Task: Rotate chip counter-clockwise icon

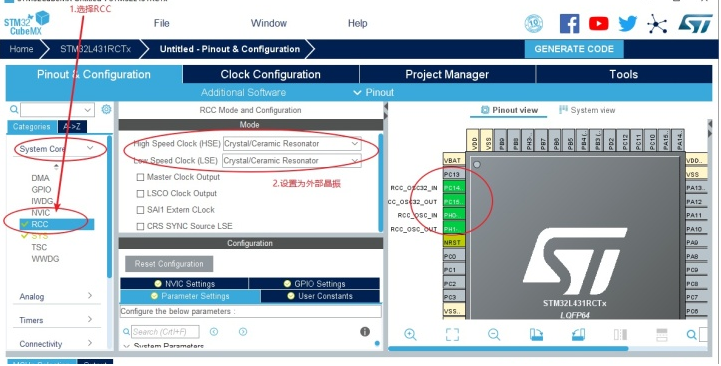Action: pyautogui.click(x=578, y=334)
